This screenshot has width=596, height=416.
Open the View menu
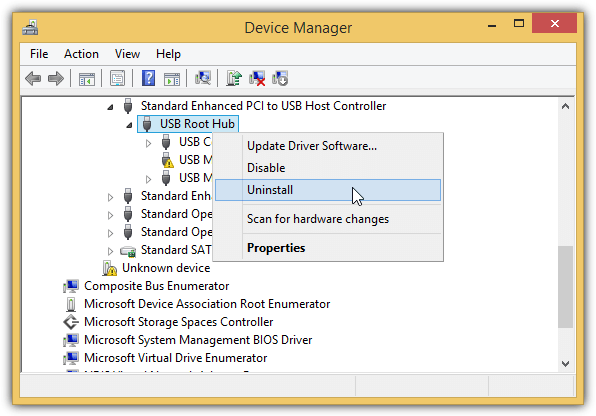tap(127, 54)
